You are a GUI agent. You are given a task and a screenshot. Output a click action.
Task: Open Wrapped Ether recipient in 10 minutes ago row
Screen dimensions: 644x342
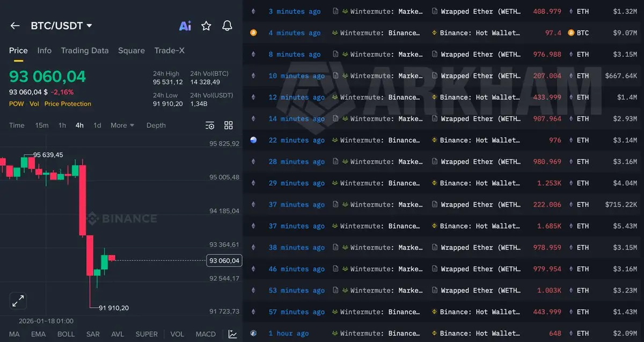(480, 76)
